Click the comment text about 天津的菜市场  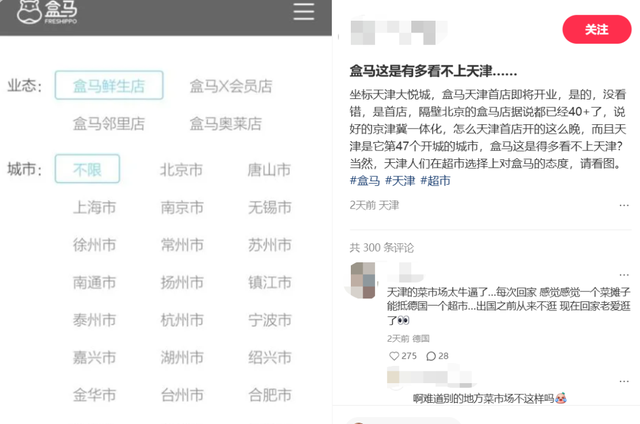[509, 306]
